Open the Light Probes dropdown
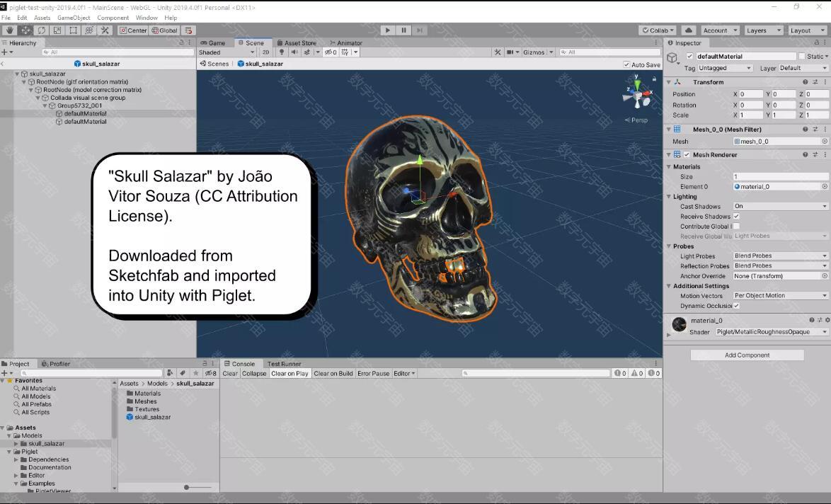This screenshot has height=504, width=831. [x=781, y=256]
